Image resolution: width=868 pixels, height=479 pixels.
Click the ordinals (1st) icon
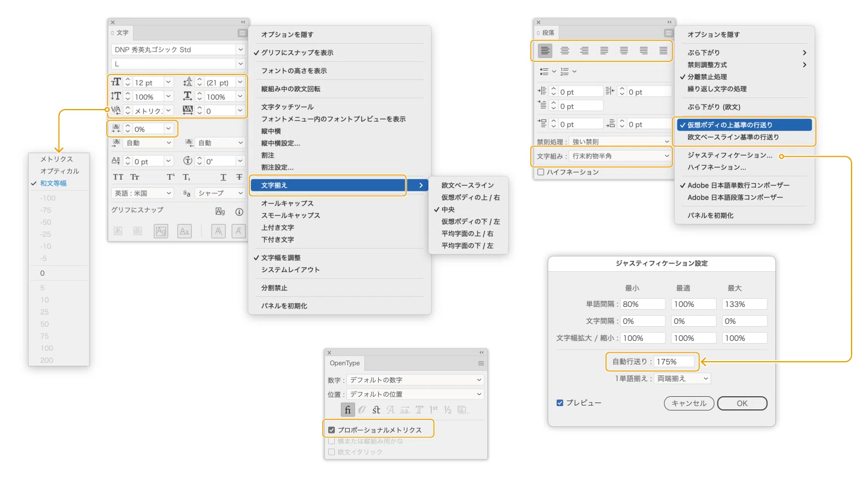pos(433,410)
